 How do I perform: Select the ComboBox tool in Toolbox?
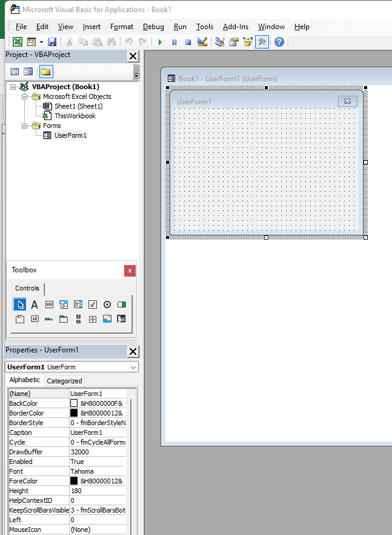click(x=64, y=305)
